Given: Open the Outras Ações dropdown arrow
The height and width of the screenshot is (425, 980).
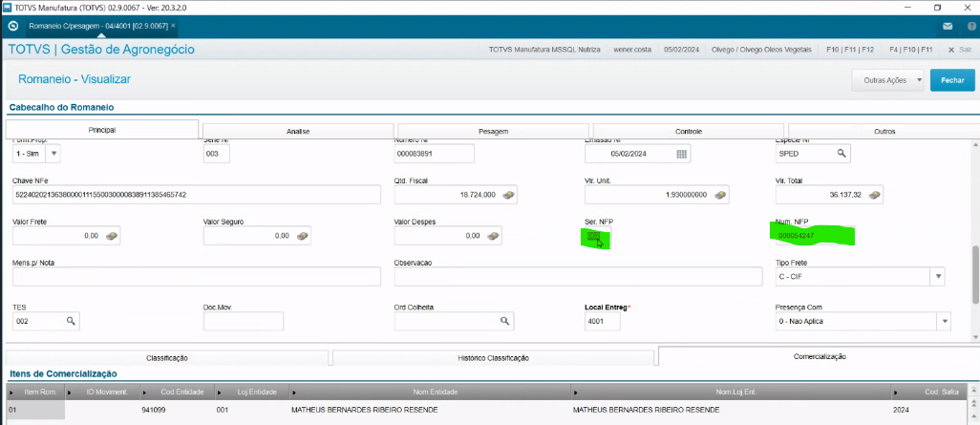Looking at the screenshot, I should (x=918, y=80).
